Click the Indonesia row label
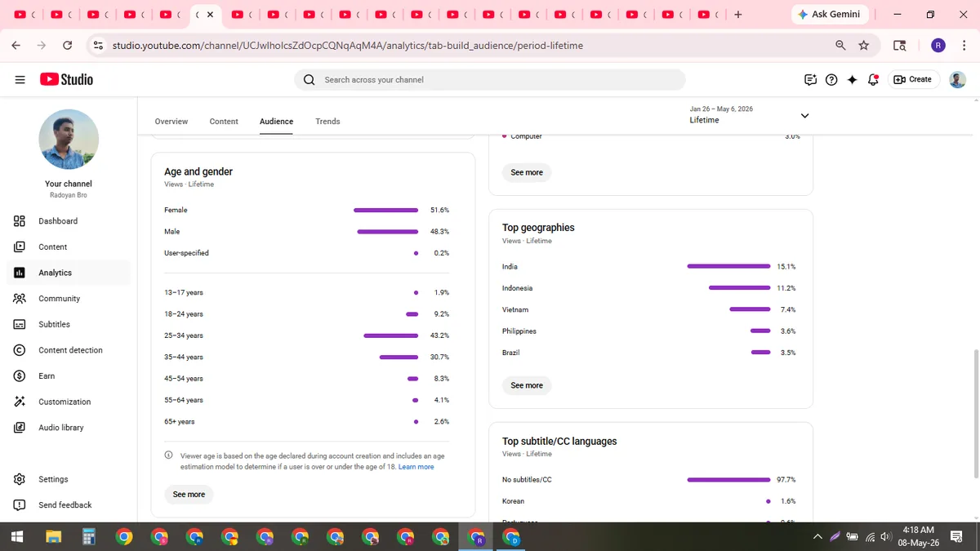 pyautogui.click(x=517, y=288)
